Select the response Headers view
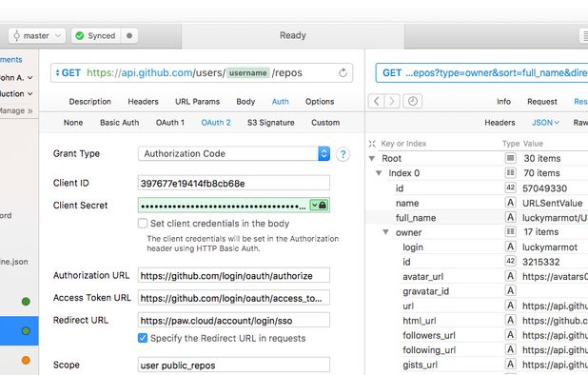The height and width of the screenshot is (375, 588). pos(500,123)
